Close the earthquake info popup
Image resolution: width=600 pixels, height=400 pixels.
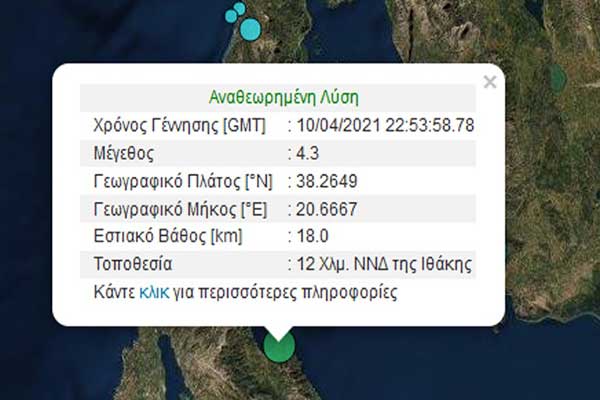point(489,83)
